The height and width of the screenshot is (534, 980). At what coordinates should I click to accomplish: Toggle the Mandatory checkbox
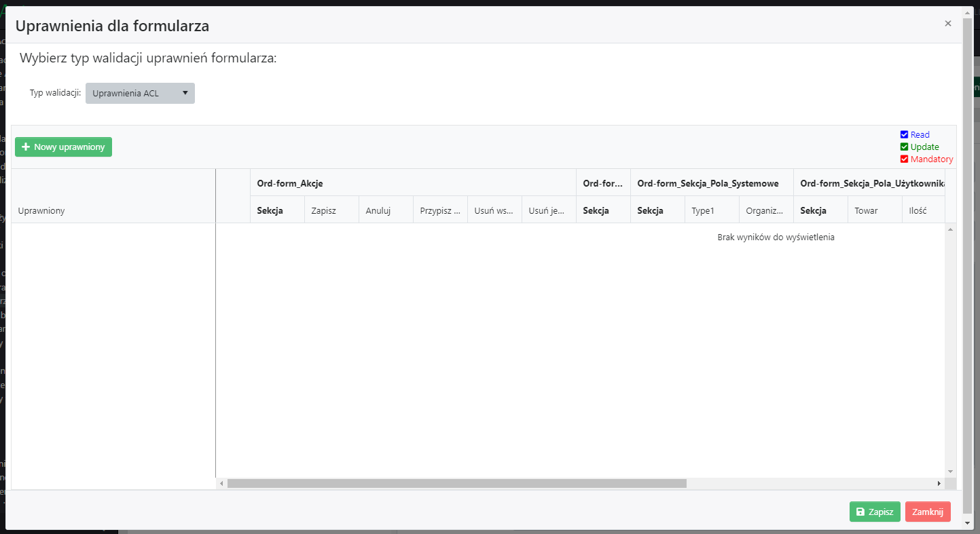click(x=904, y=159)
